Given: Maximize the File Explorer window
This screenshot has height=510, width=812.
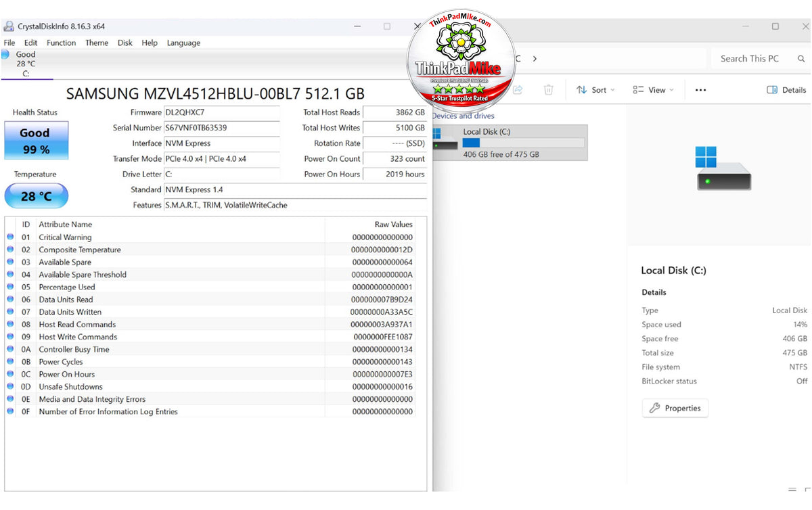Looking at the screenshot, I should coord(775,26).
